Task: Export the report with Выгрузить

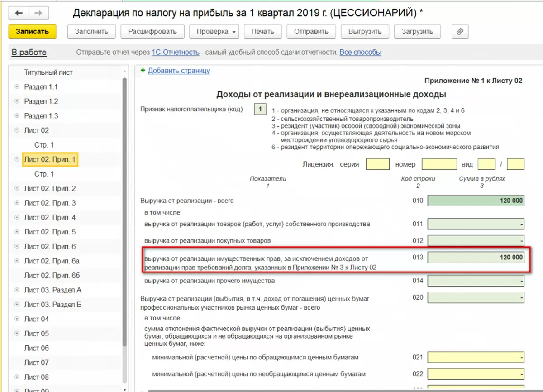Action: click(365, 32)
